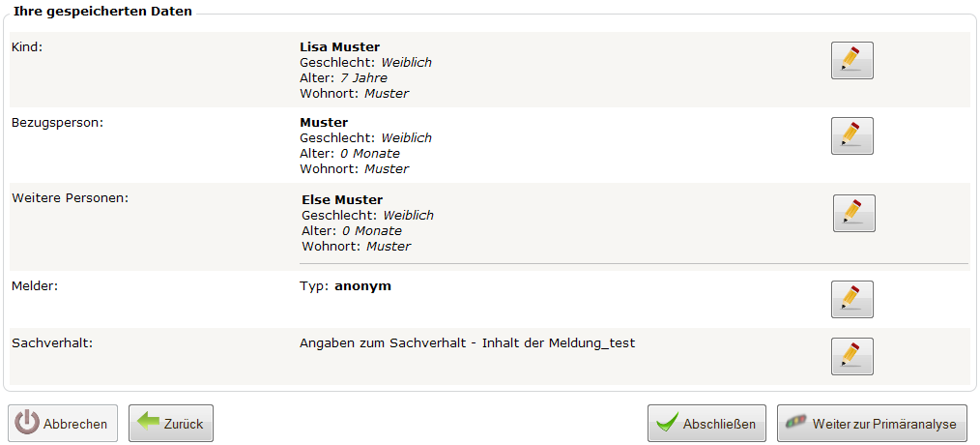Finish with the Abschließen button
Viewport: 980px width, 445px height.
706,424
